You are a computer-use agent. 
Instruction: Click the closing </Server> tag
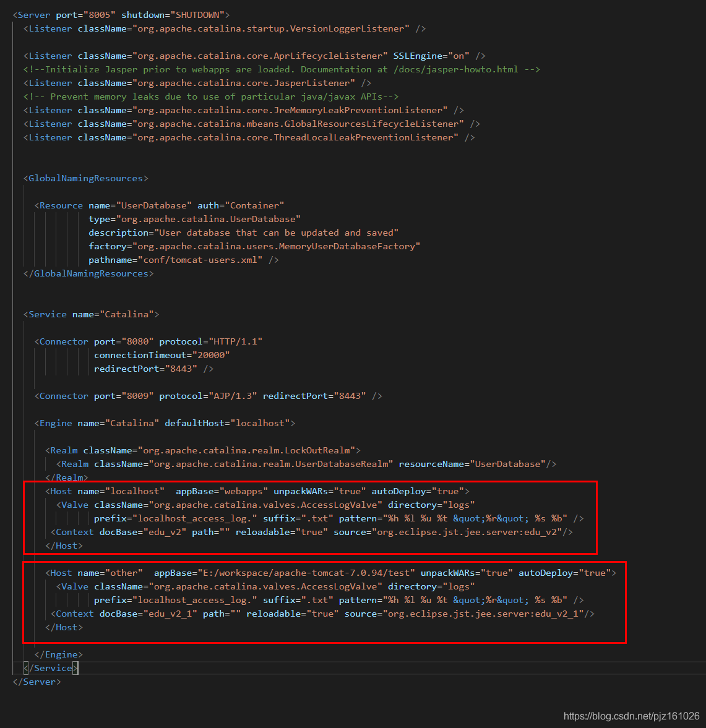(37, 682)
